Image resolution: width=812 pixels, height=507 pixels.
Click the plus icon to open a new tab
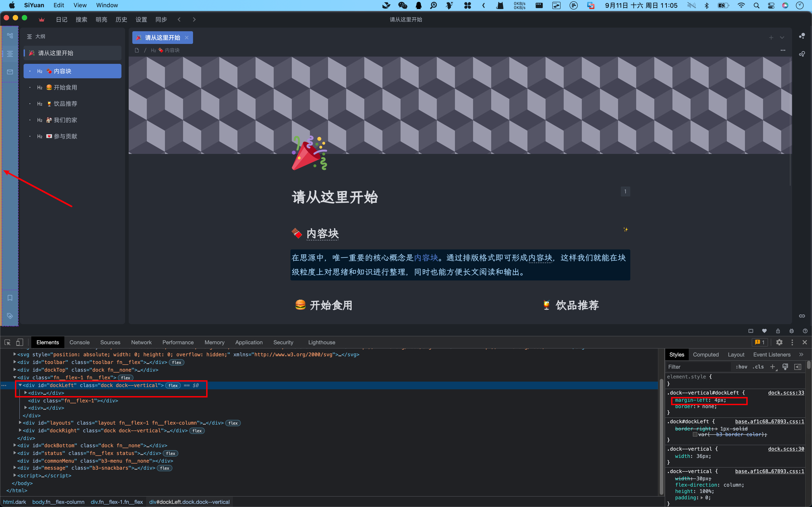771,38
